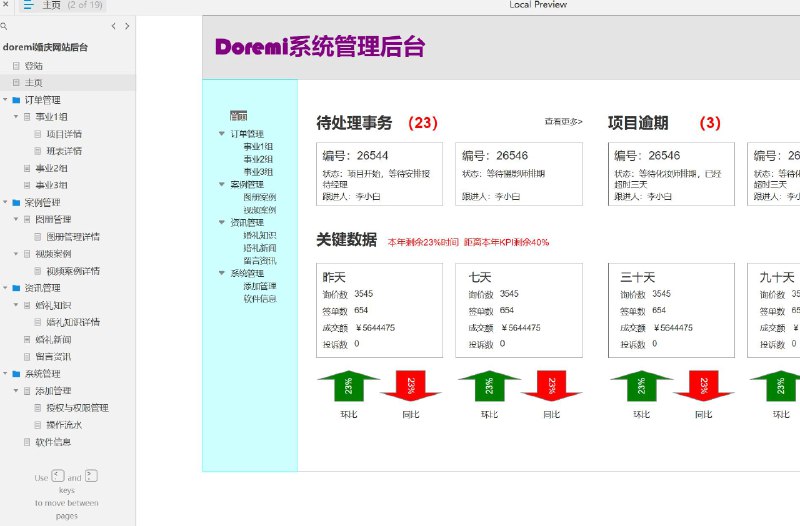Open 授权与权限管理 page in sidebar

tap(78, 408)
